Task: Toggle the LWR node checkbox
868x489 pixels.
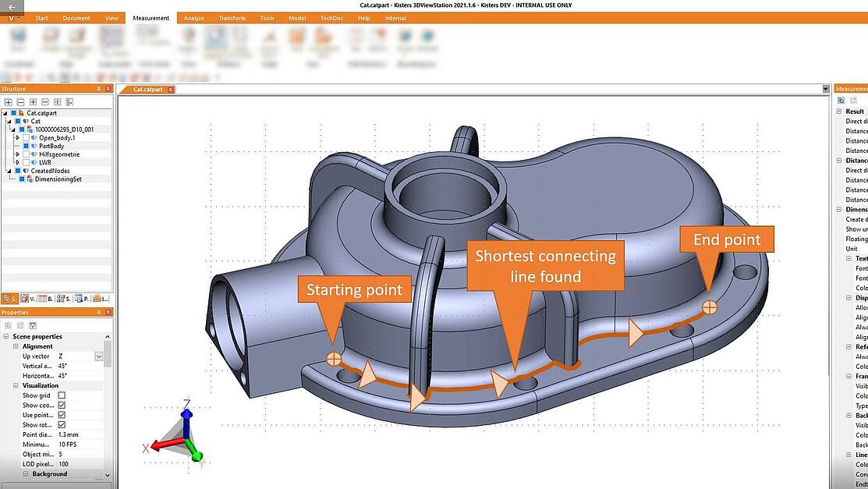Action: pyautogui.click(x=26, y=162)
